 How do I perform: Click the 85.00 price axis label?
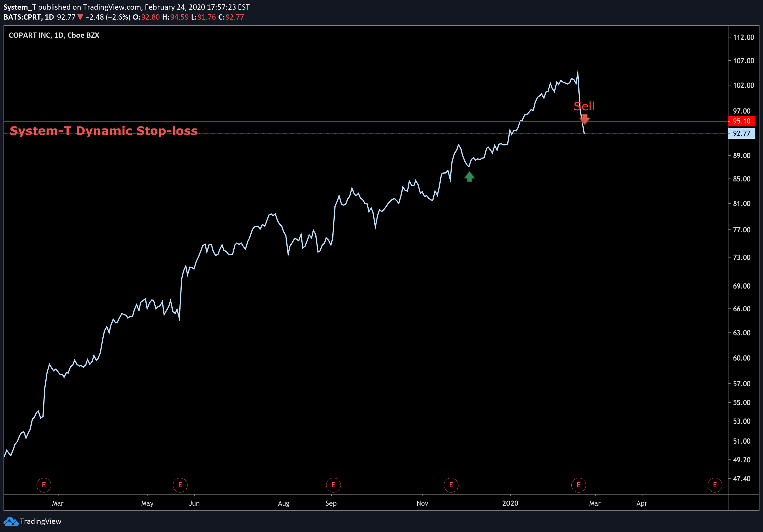741,179
